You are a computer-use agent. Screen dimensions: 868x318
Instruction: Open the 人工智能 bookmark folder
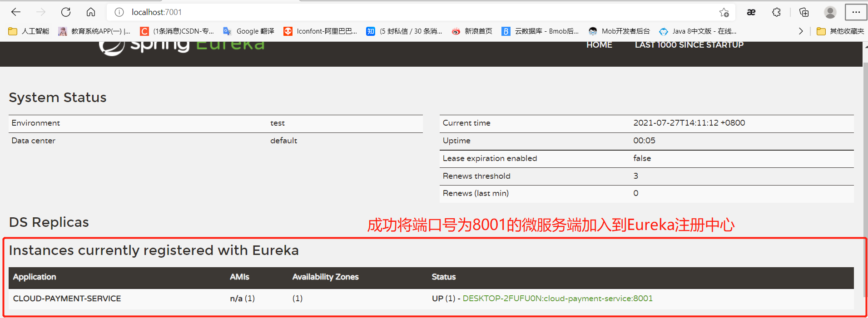[x=29, y=31]
